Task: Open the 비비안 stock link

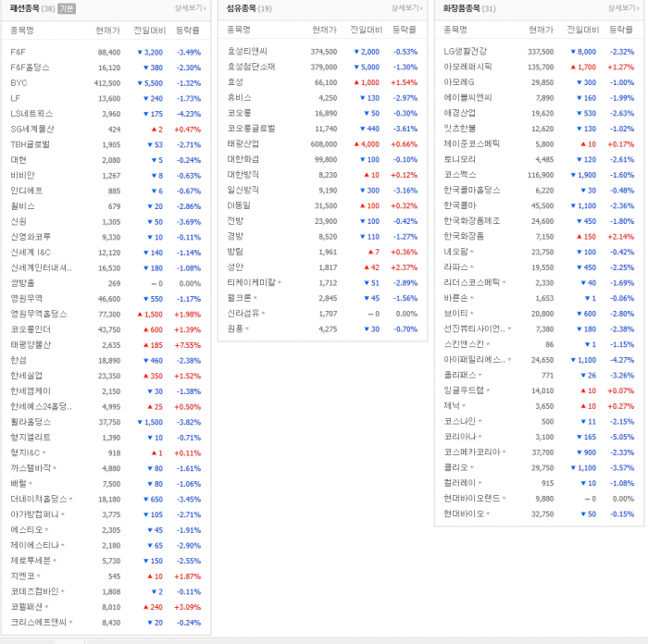Action: (x=23, y=175)
